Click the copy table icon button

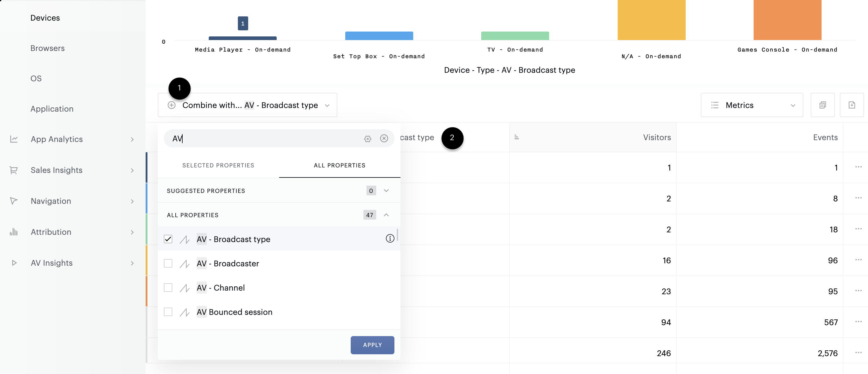coord(822,105)
